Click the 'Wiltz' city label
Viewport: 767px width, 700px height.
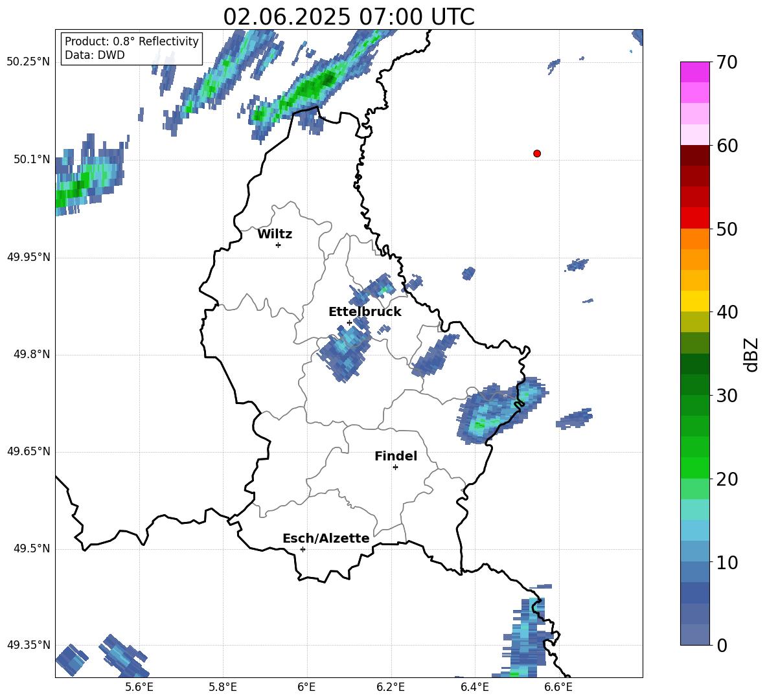tap(275, 234)
